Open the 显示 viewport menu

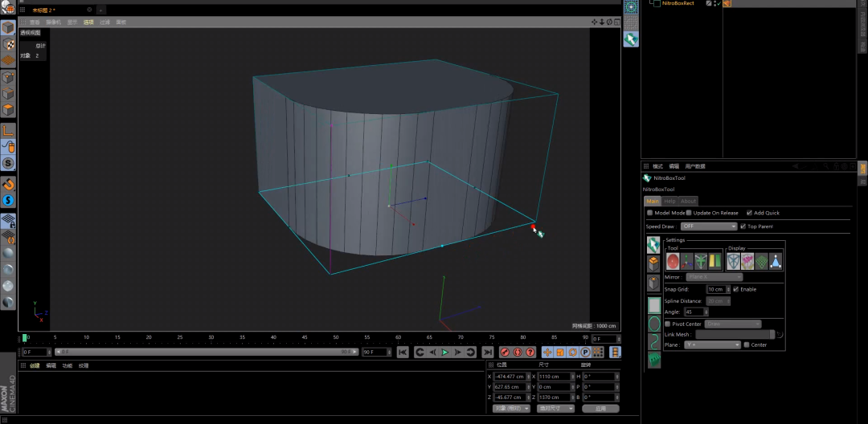point(72,22)
